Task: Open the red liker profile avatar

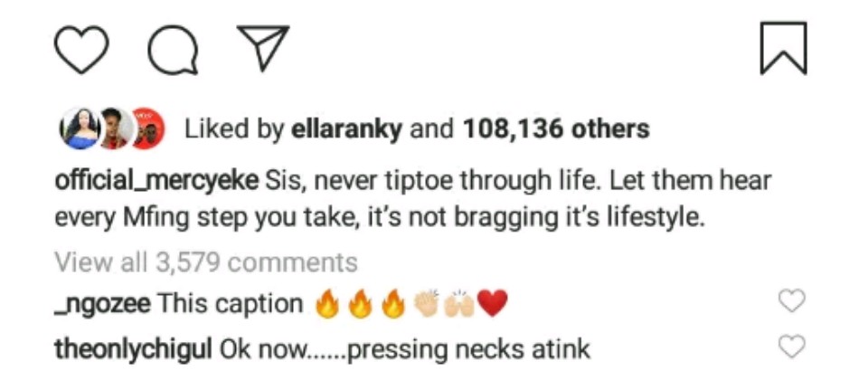Action: point(147,129)
